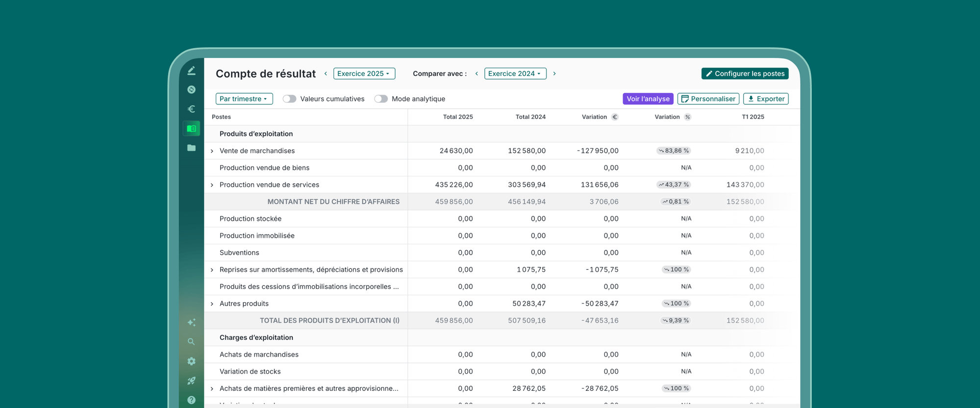Click the rocket icon in the sidebar
The image size is (980, 408).
click(x=191, y=381)
